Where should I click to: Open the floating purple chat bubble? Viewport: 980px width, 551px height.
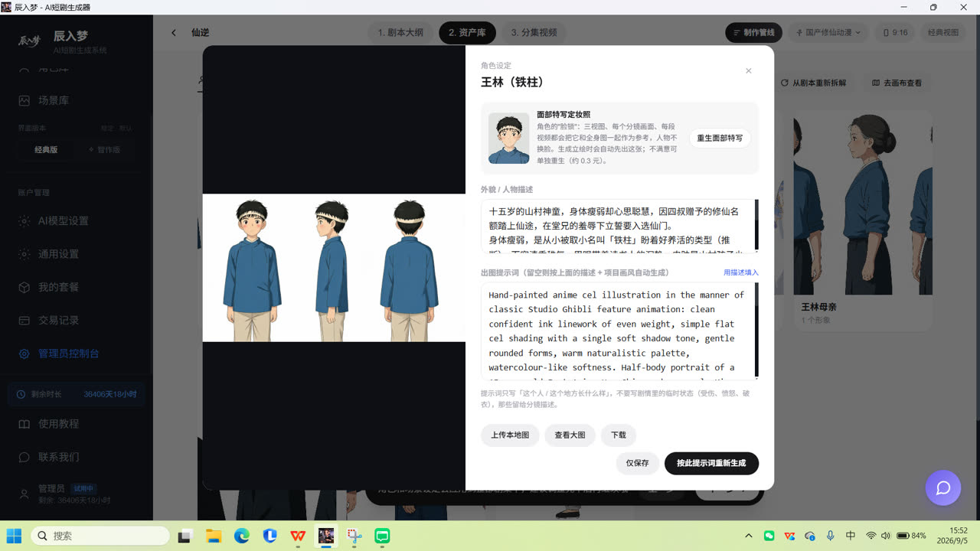coord(943,487)
